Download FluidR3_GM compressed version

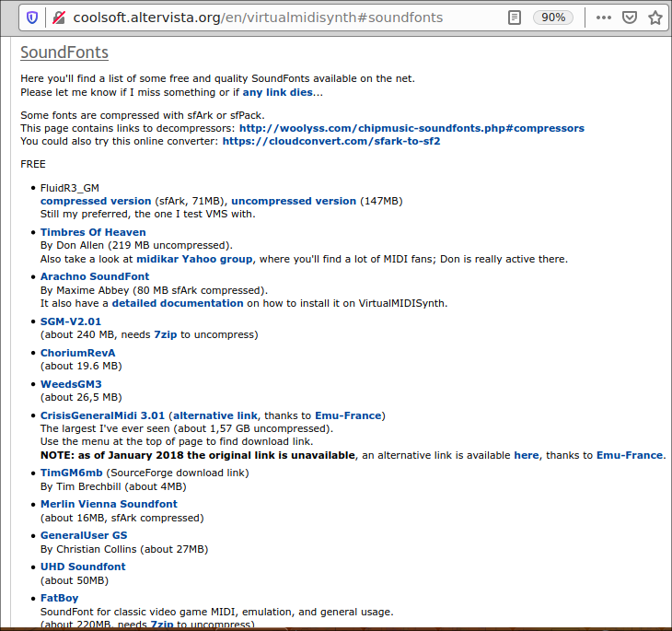coord(96,201)
